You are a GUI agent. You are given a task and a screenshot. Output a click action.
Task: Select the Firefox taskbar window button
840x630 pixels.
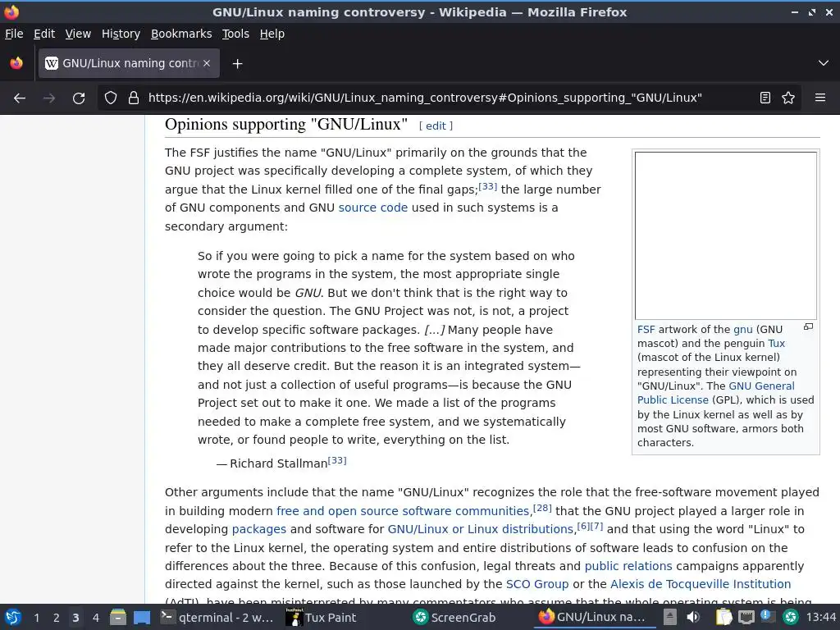(594, 617)
